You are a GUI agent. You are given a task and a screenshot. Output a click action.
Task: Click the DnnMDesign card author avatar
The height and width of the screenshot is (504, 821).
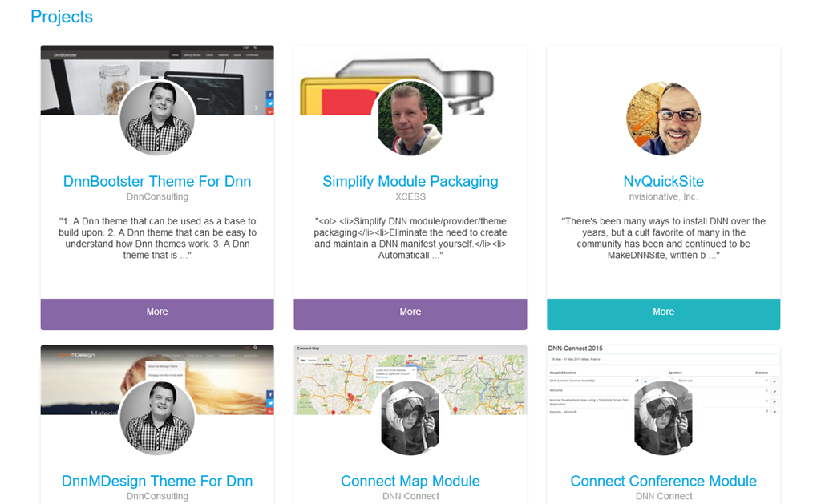click(157, 417)
